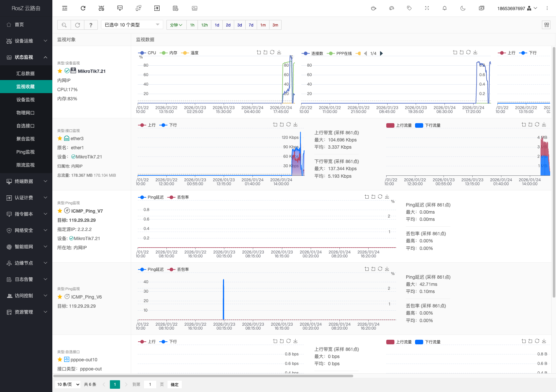Open the help question mark button
556x392 pixels.
click(x=91, y=25)
